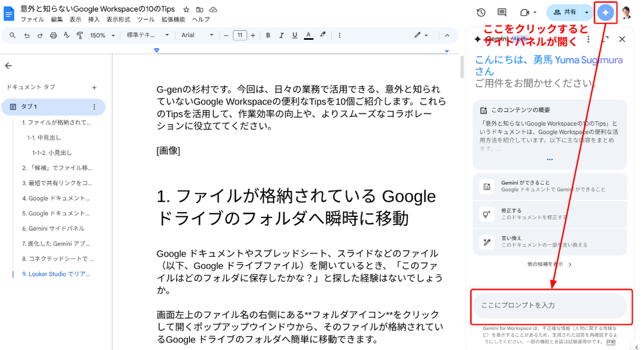The image size is (644, 350).
Task: Activate the paint format tool
Action: point(80,35)
